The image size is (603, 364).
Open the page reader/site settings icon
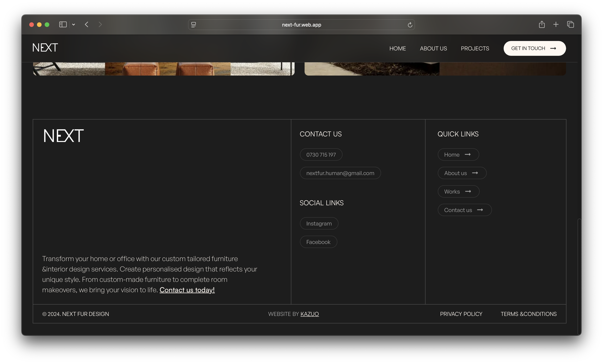(x=193, y=24)
